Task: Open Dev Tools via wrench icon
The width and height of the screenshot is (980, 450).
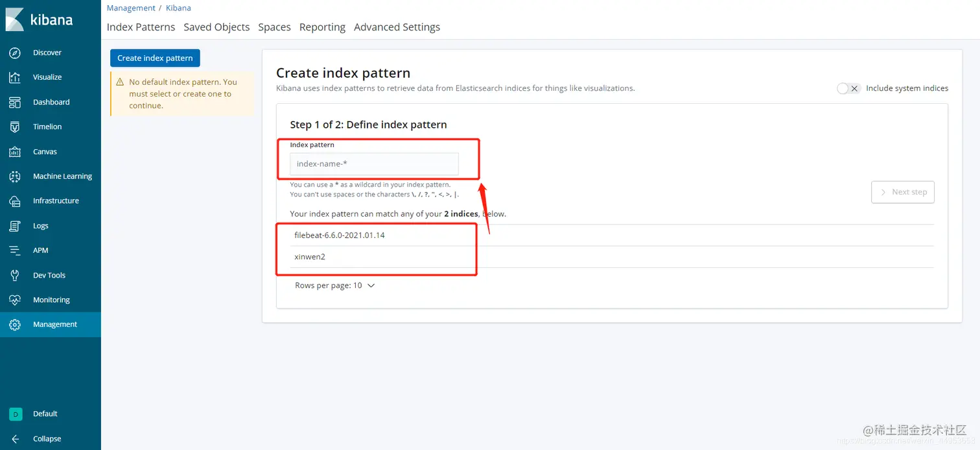Action: point(15,276)
